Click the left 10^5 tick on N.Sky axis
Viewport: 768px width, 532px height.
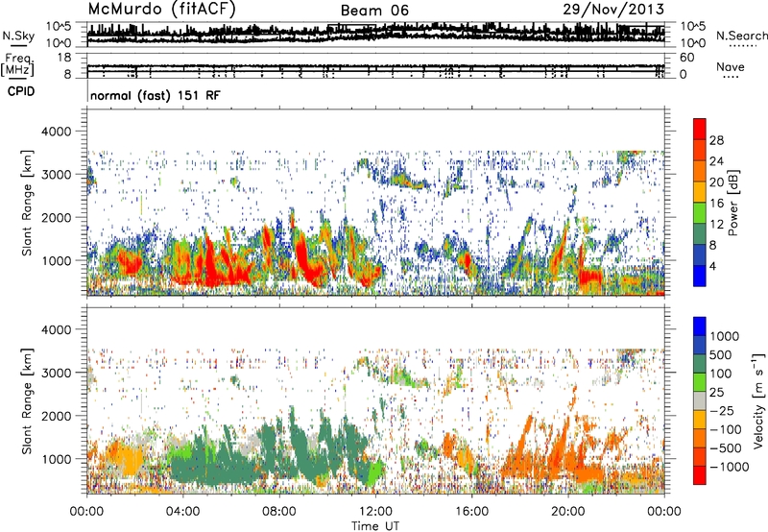click(59, 26)
